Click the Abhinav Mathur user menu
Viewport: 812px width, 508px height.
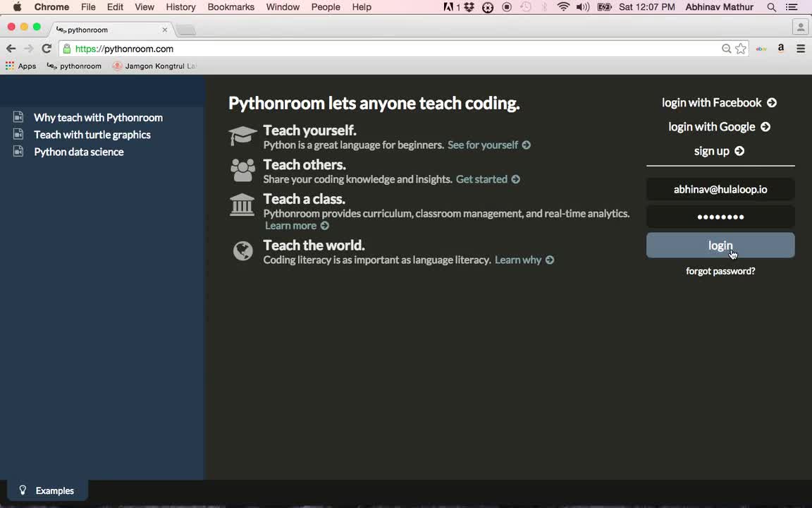click(719, 7)
